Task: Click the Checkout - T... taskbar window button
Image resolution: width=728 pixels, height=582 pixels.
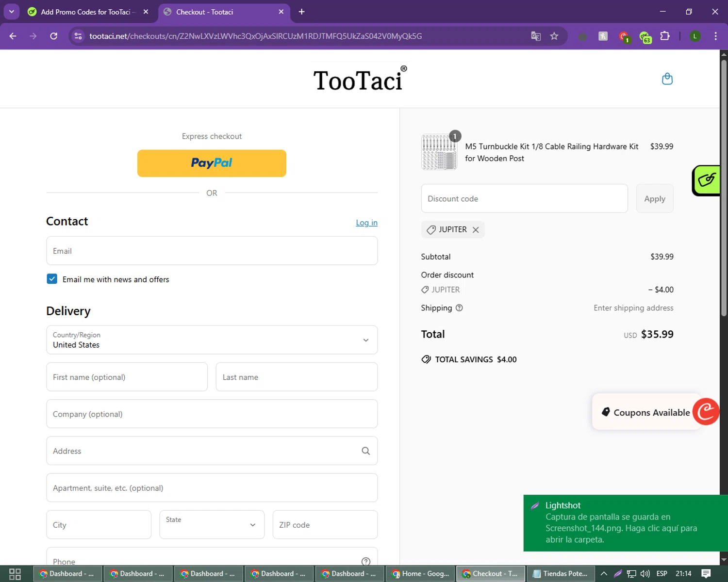Action: 491,574
